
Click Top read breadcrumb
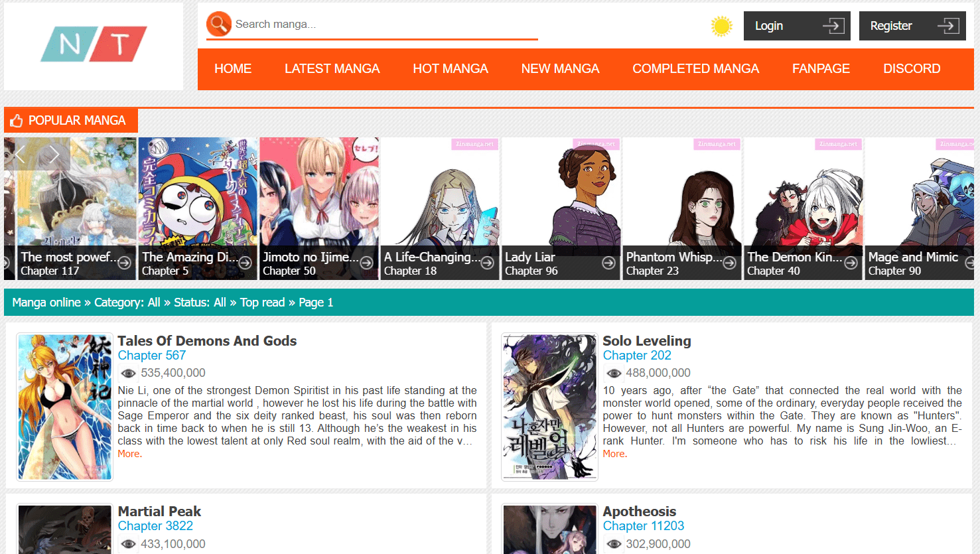(263, 303)
